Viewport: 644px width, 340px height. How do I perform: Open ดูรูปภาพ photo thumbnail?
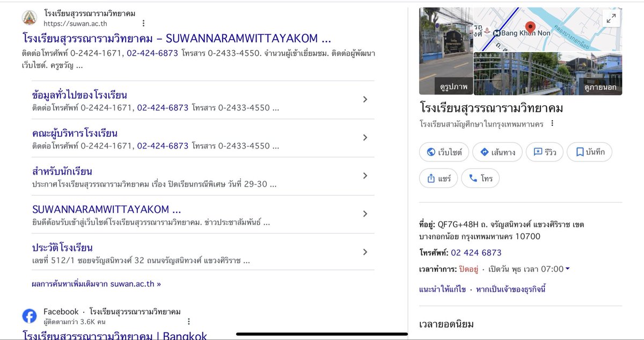(446, 51)
